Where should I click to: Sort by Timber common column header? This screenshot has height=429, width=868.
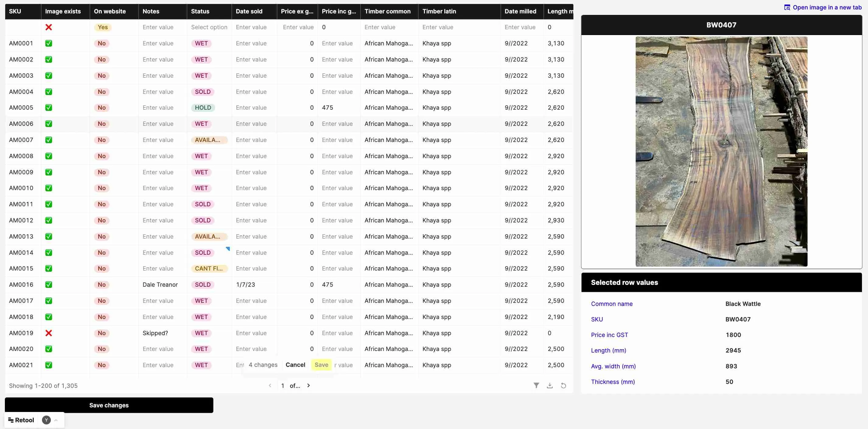tap(389, 12)
